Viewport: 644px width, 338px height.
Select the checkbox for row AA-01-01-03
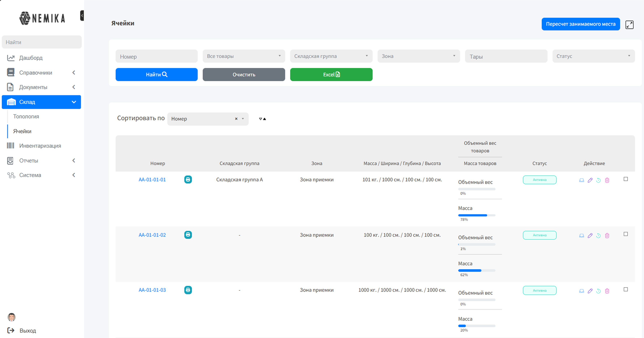[626, 290]
